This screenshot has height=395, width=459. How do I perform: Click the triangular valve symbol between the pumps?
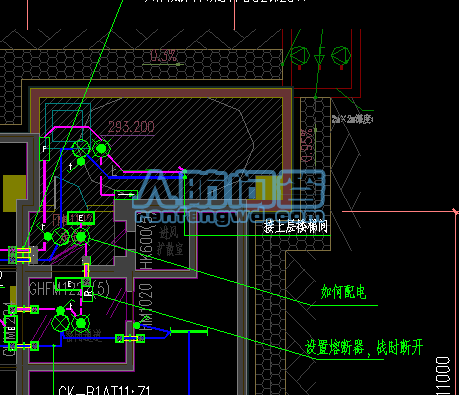pos(319,57)
